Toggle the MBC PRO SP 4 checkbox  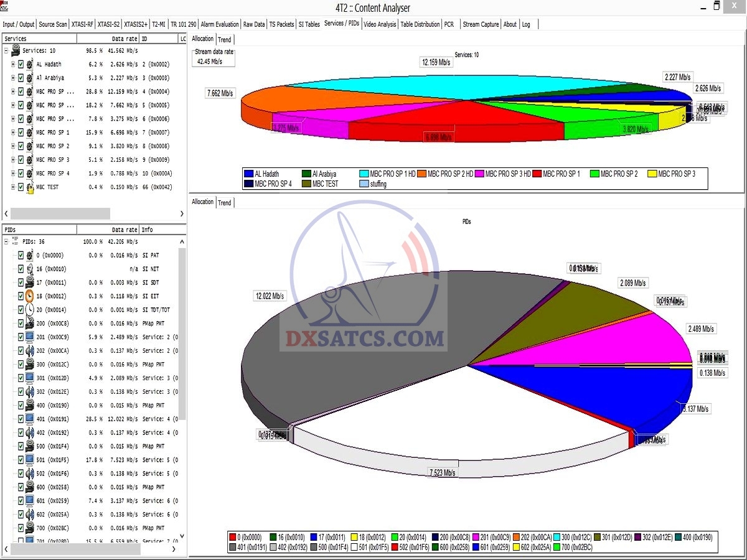[21, 174]
